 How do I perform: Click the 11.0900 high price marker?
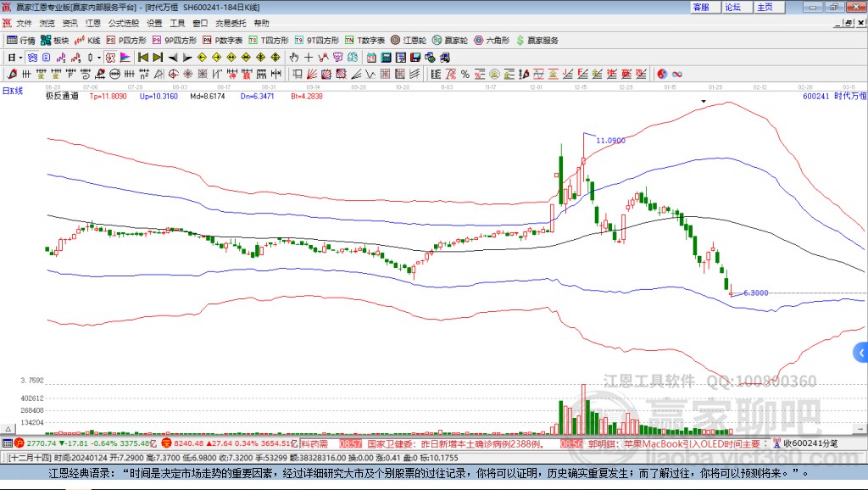[610, 141]
